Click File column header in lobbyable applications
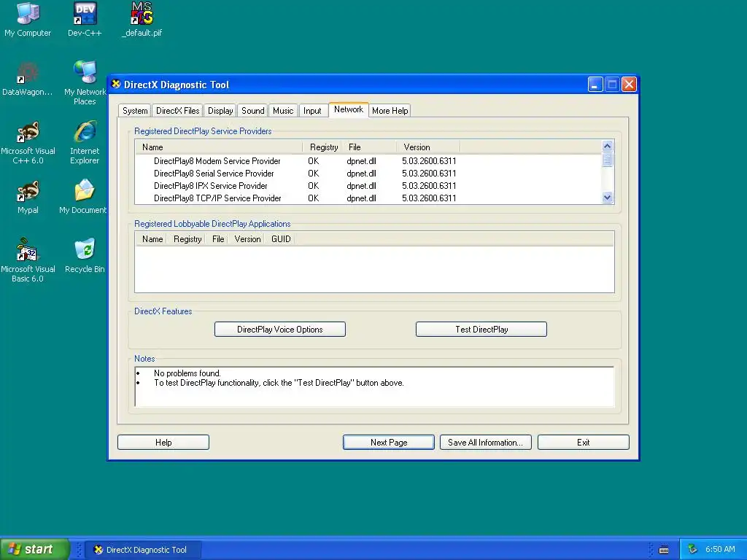The image size is (747, 560). coord(217,239)
